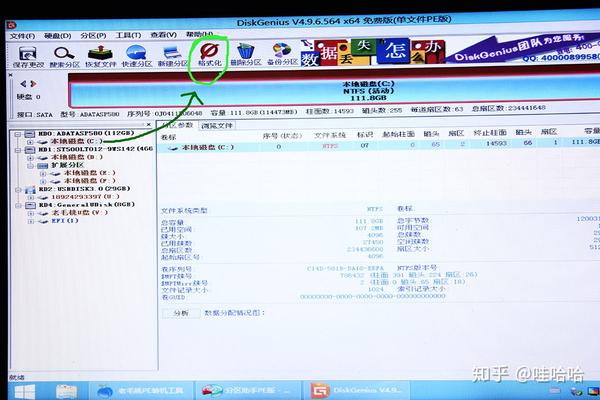Select HD0:ADATASP580(112GB) in the tree

click(86, 134)
